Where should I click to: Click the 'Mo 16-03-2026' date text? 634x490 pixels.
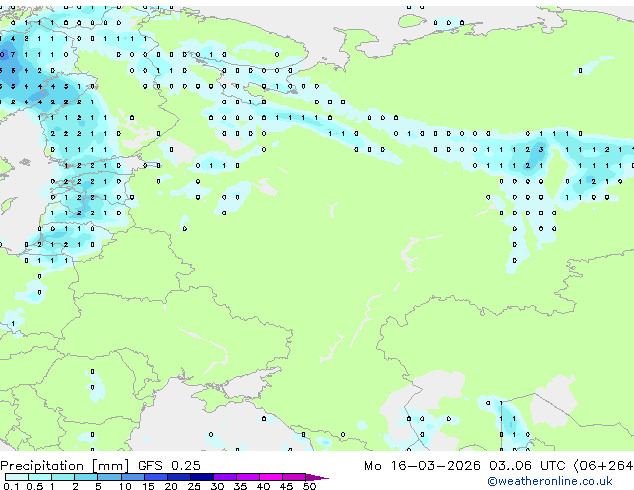[x=422, y=466]
